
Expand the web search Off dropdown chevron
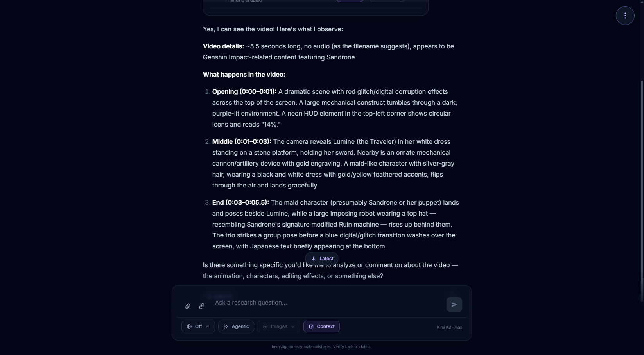pos(208,326)
